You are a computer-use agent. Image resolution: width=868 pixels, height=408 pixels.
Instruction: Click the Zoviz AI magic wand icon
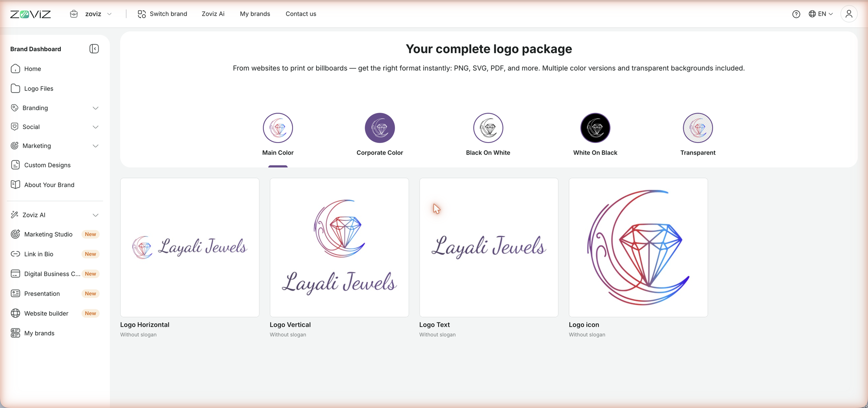coord(14,215)
